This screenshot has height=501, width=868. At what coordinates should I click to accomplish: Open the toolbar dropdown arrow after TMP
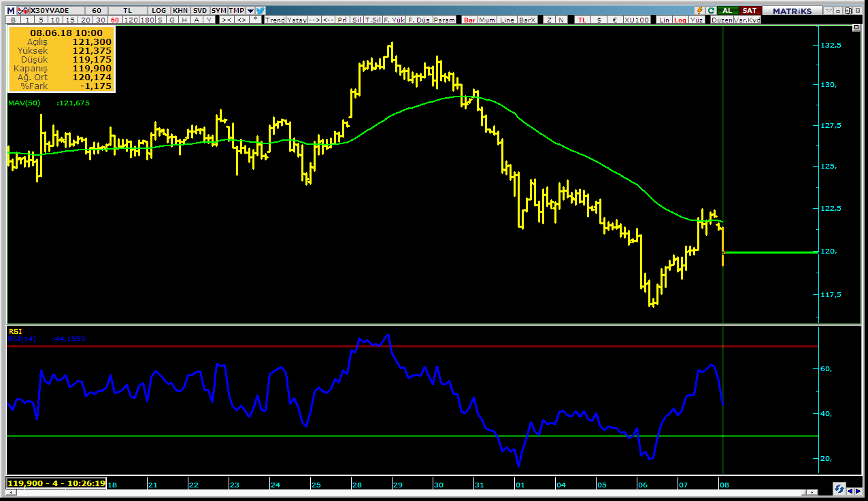(250, 11)
